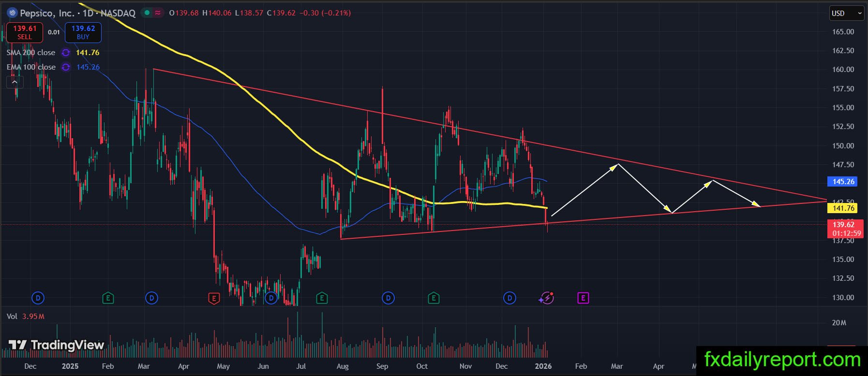This screenshot has width=868, height=376.
Task: Open the February 2025 earnings marker
Action: click(x=108, y=298)
